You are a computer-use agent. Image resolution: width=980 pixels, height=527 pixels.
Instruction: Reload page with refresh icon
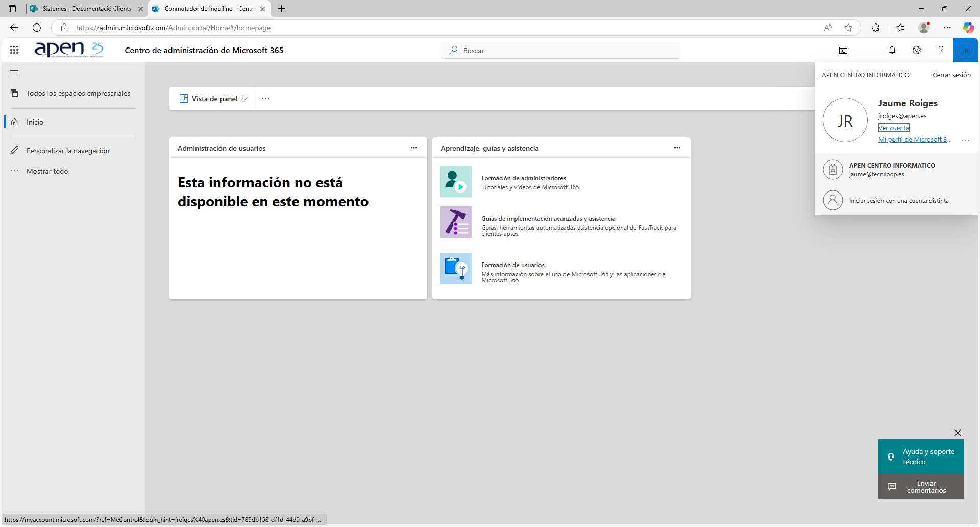37,28
